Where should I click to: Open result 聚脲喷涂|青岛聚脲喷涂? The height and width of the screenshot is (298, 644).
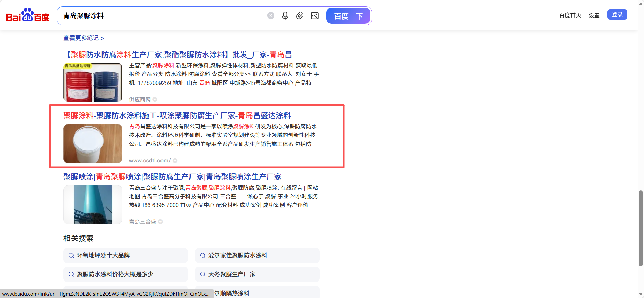(x=175, y=177)
